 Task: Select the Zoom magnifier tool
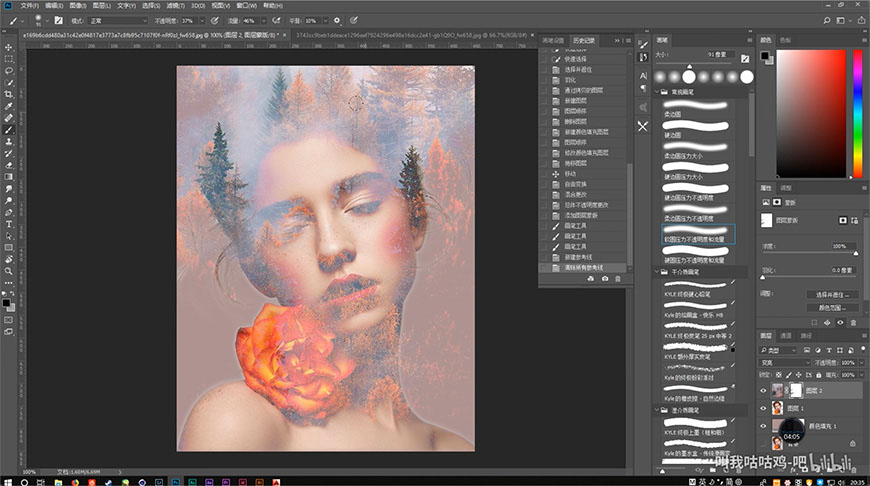point(9,270)
